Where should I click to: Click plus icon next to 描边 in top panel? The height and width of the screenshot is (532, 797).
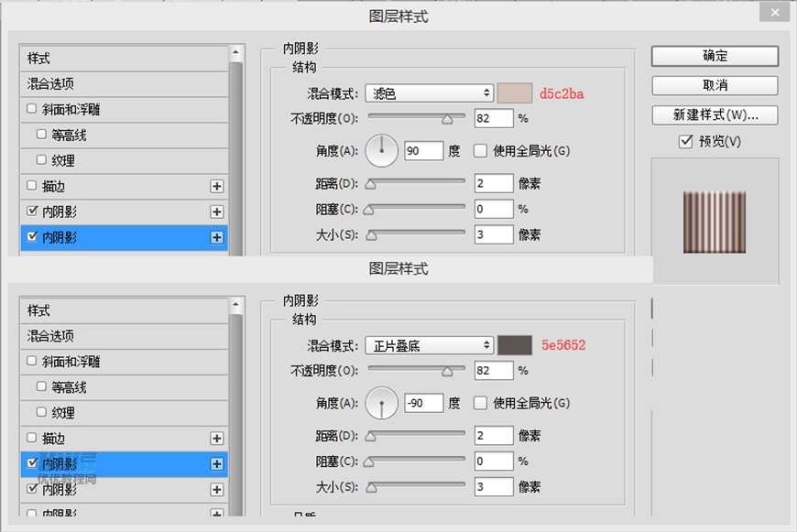(x=218, y=186)
